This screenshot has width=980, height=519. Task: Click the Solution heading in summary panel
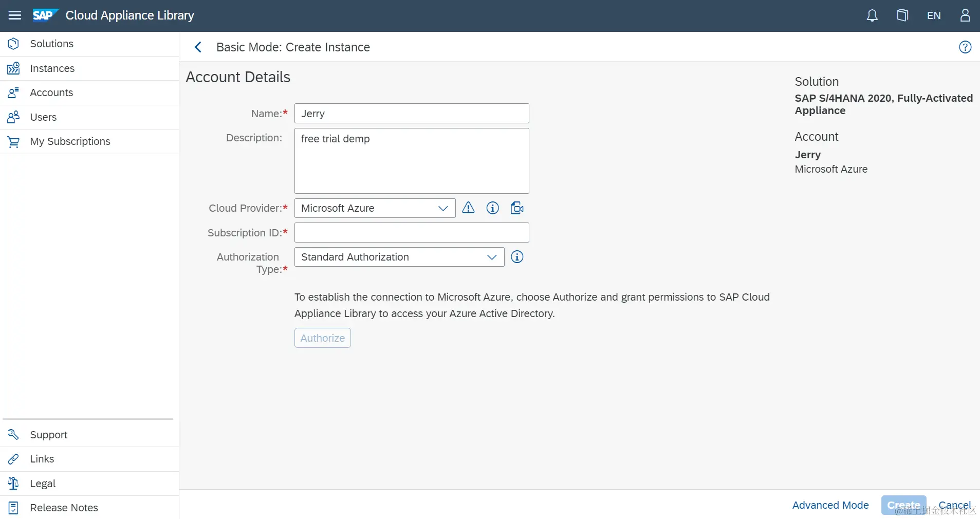pyautogui.click(x=817, y=82)
